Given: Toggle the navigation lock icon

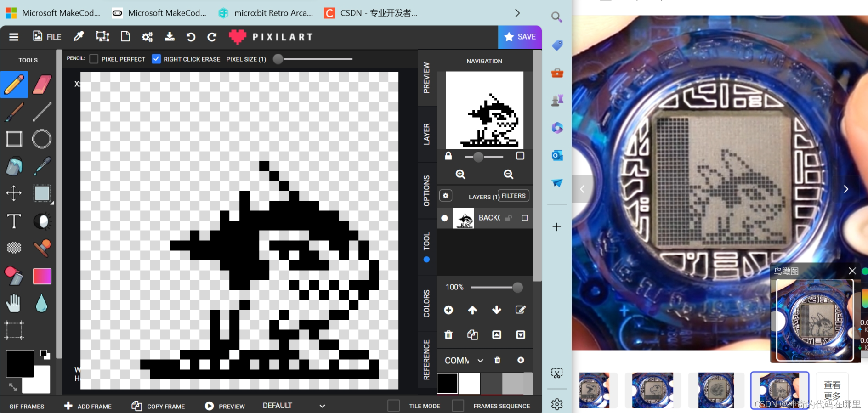Looking at the screenshot, I should [448, 156].
